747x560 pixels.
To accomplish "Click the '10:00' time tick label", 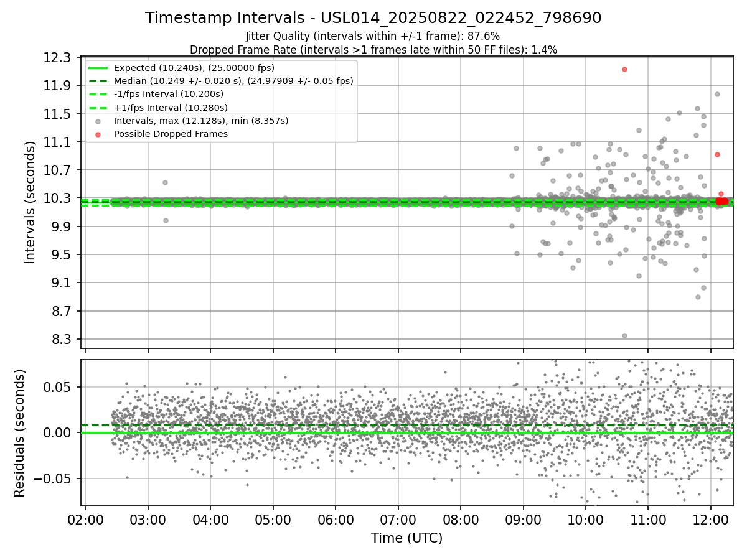I will [x=586, y=520].
